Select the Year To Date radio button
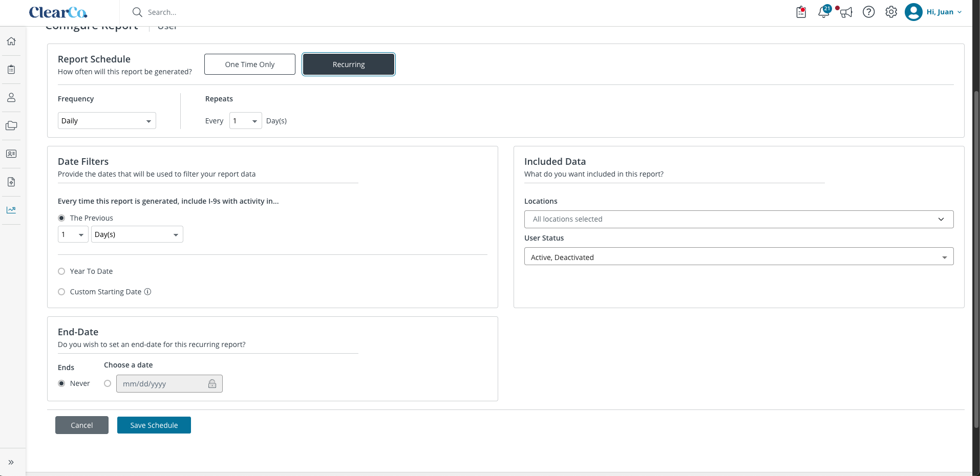 pyautogui.click(x=61, y=271)
